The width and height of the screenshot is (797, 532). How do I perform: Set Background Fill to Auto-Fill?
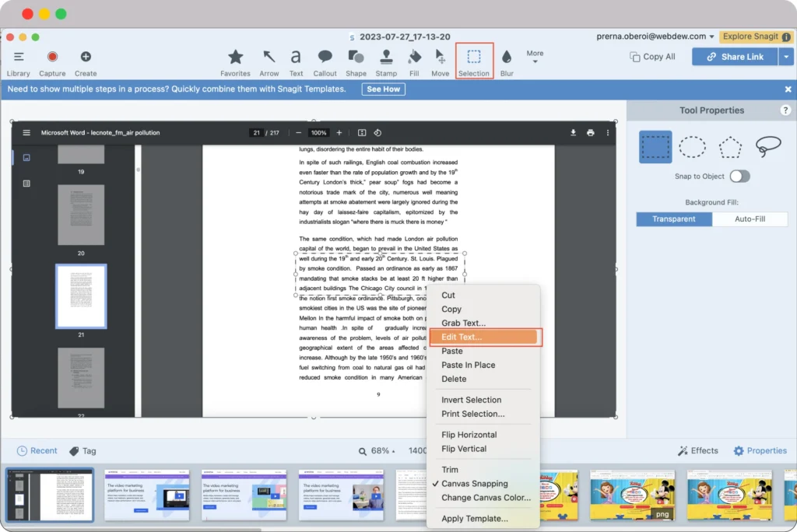click(750, 219)
